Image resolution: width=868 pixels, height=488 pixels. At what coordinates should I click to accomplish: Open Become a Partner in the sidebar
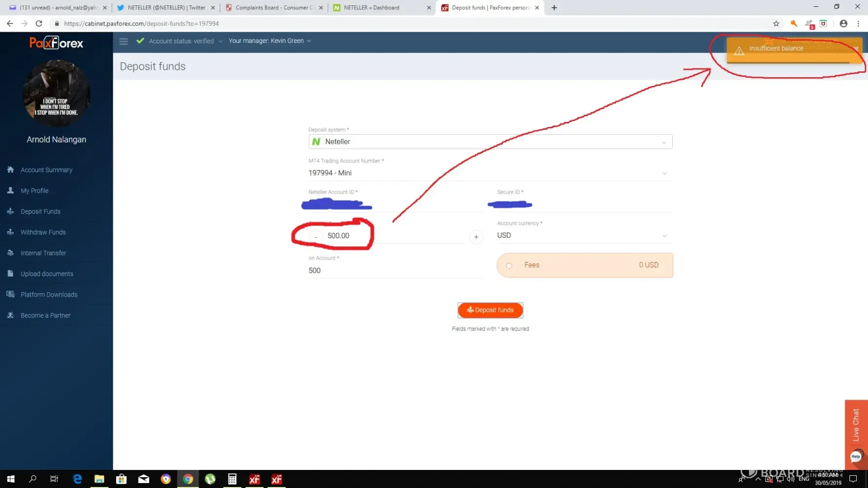[x=45, y=315]
